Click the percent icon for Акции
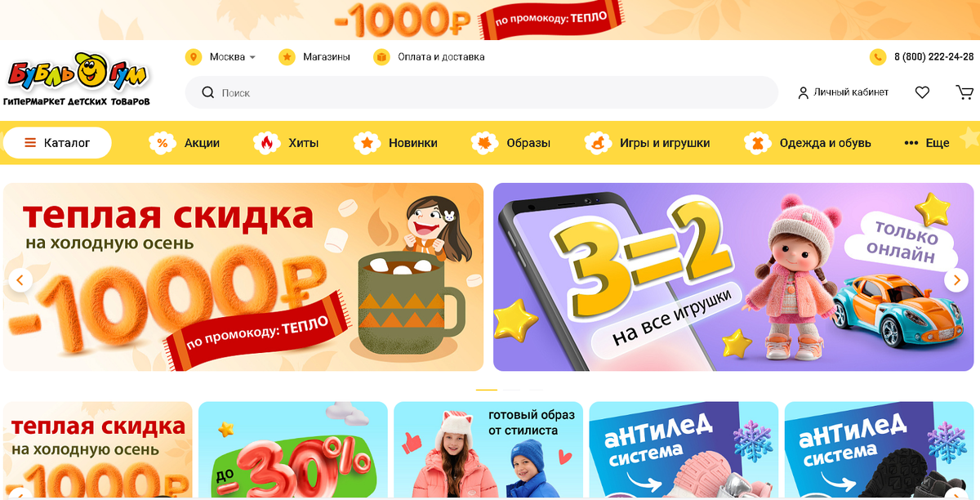 click(162, 143)
